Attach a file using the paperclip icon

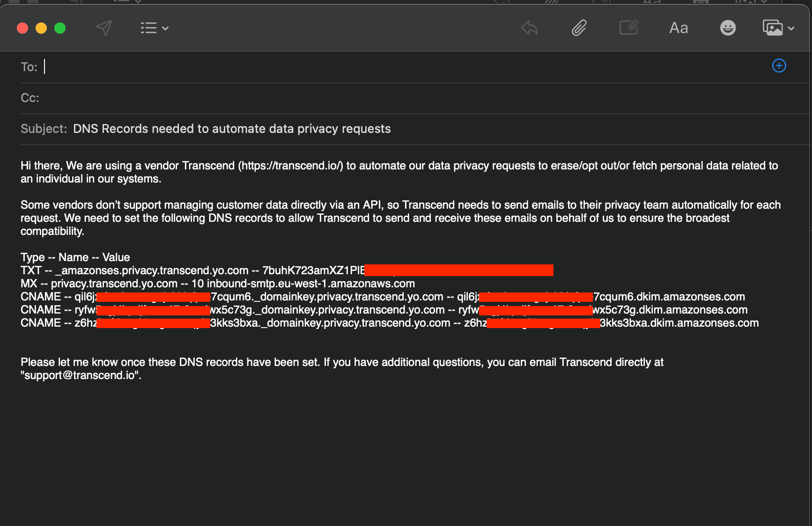(x=579, y=28)
